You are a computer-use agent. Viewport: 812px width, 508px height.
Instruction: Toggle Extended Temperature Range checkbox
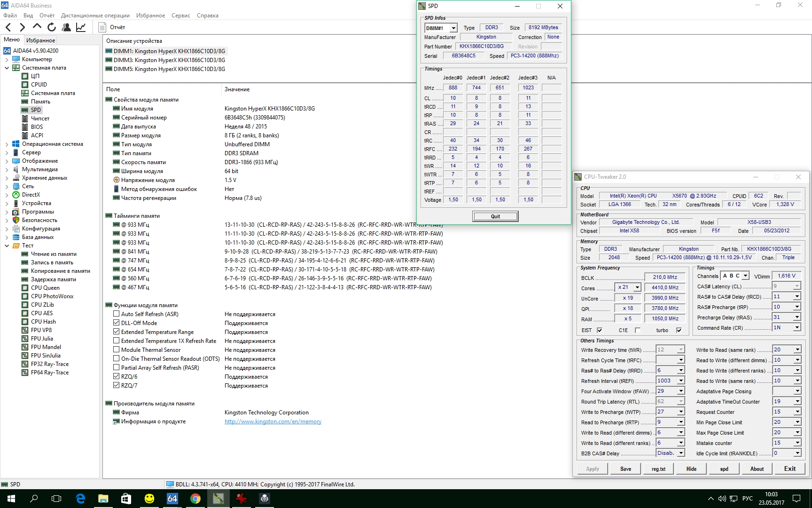(116, 332)
